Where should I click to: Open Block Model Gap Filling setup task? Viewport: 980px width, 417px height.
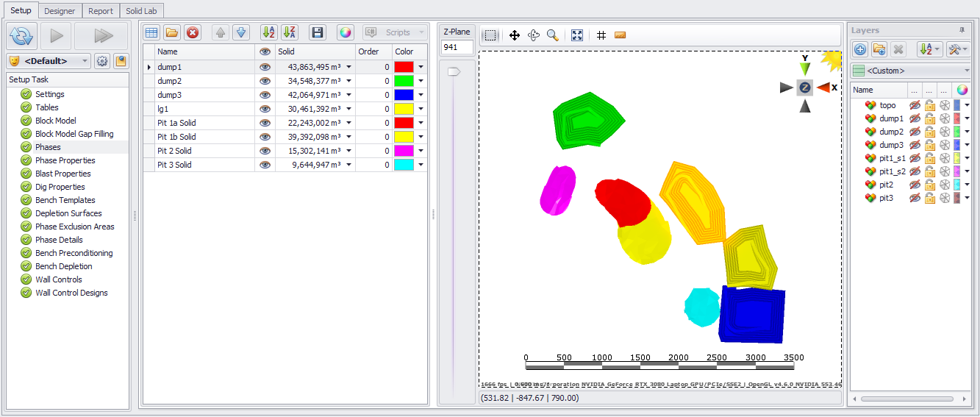tap(74, 134)
